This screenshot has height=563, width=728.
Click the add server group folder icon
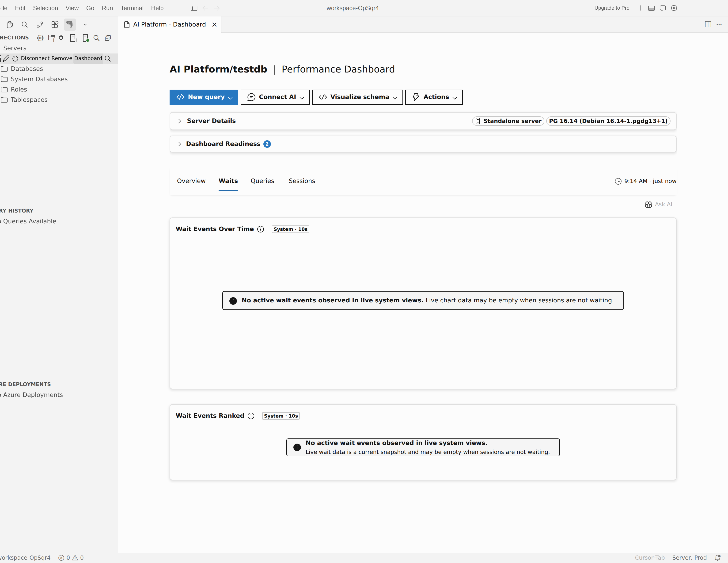click(x=52, y=38)
